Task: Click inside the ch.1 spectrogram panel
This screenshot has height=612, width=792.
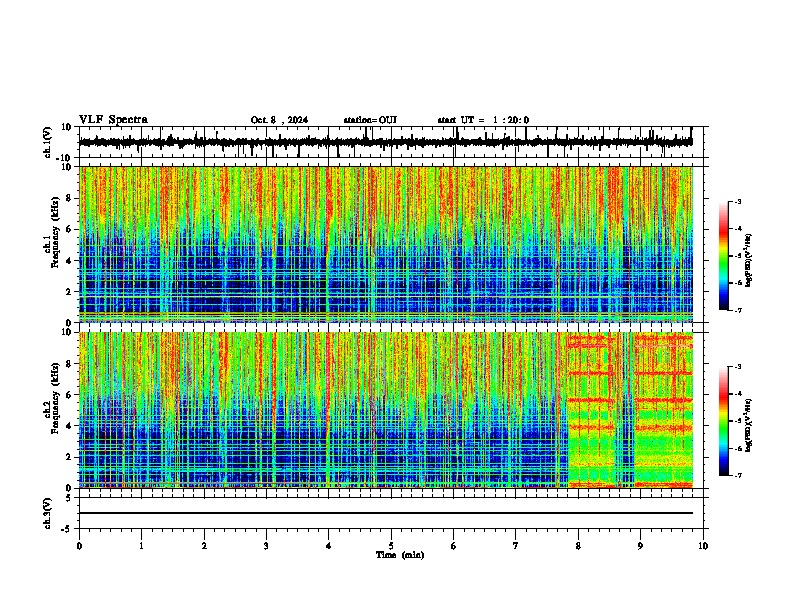Action: point(386,244)
